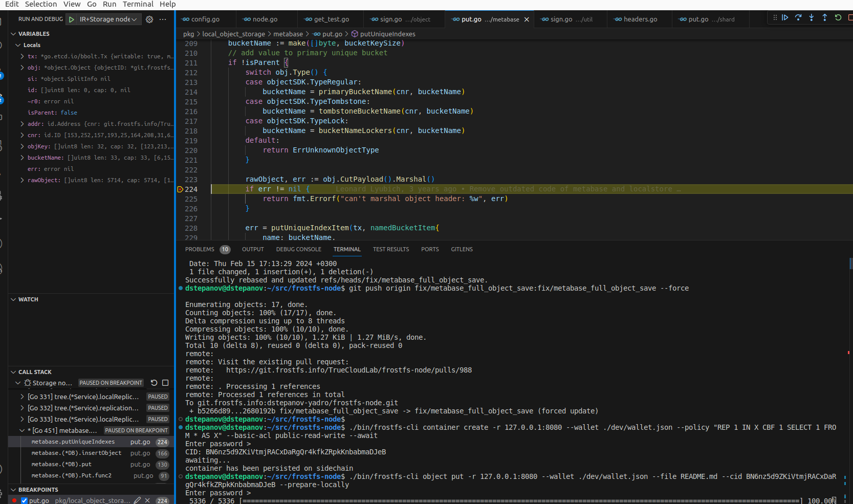Switch to the OUTPUT panel tab
The height and width of the screenshot is (504, 853).
click(253, 249)
